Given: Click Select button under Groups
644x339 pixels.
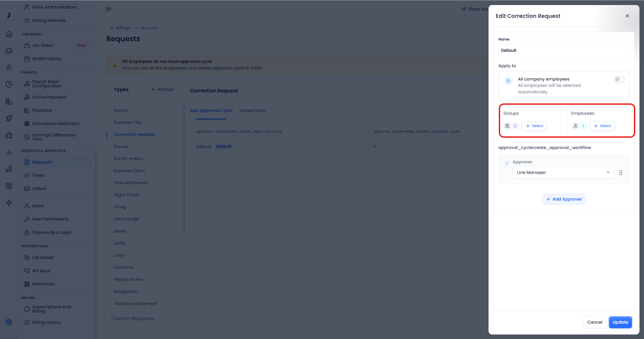Looking at the screenshot, I should (x=534, y=126).
